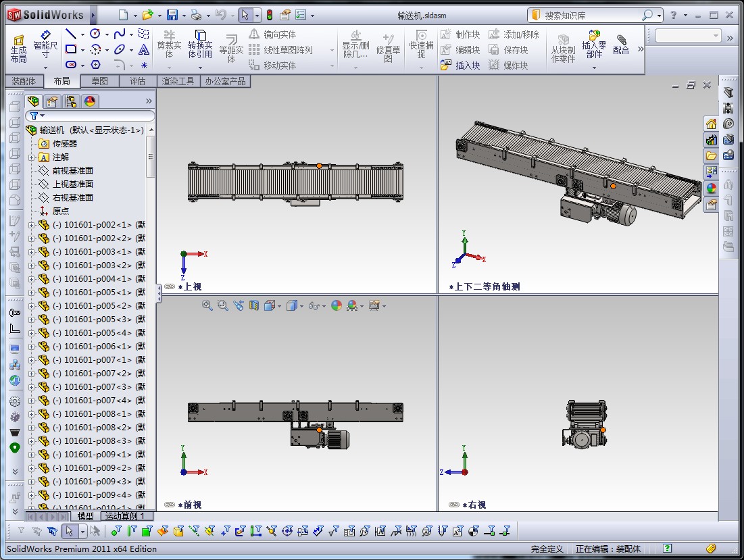Click 保存块 save block
The height and width of the screenshot is (560, 744).
[x=508, y=50]
